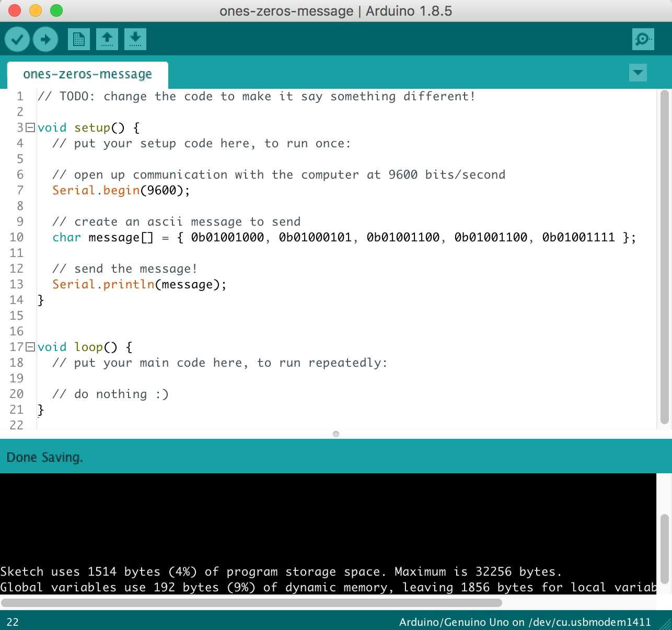This screenshot has width=672, height=630.
Task: Select the ones-zeros-message tab
Action: (87, 75)
